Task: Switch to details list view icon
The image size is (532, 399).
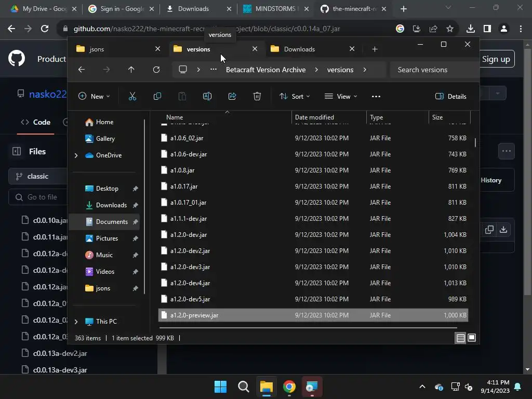Action: click(x=460, y=338)
